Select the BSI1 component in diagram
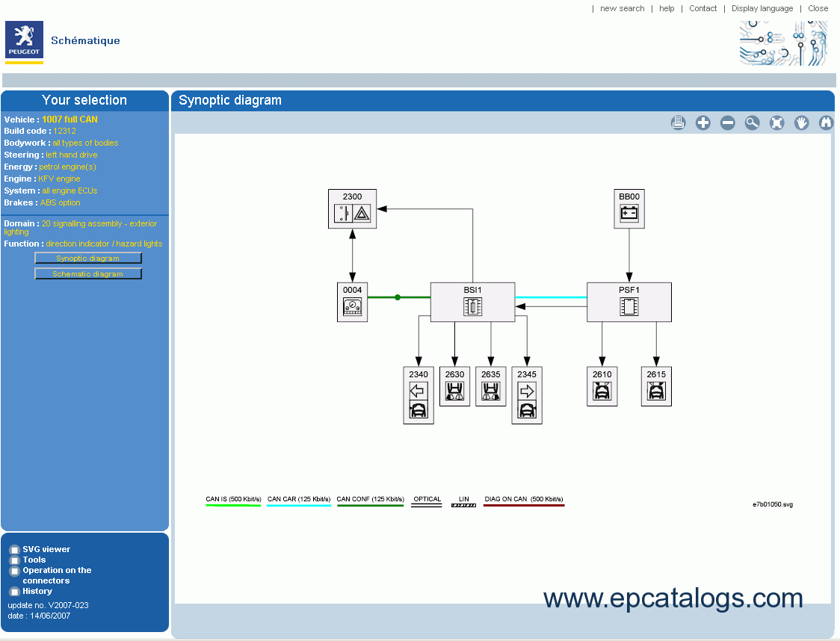This screenshot has width=840, height=641. (x=472, y=302)
